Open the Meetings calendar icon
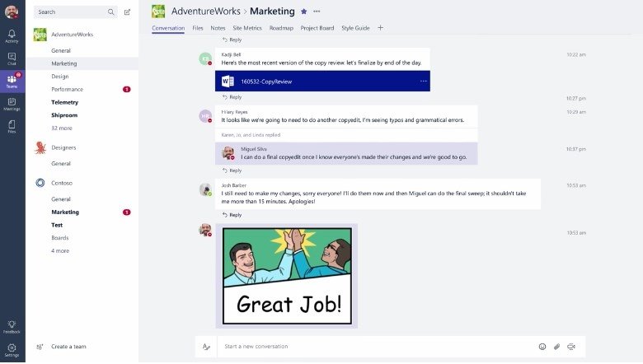This screenshot has height=364, width=643. click(x=12, y=101)
